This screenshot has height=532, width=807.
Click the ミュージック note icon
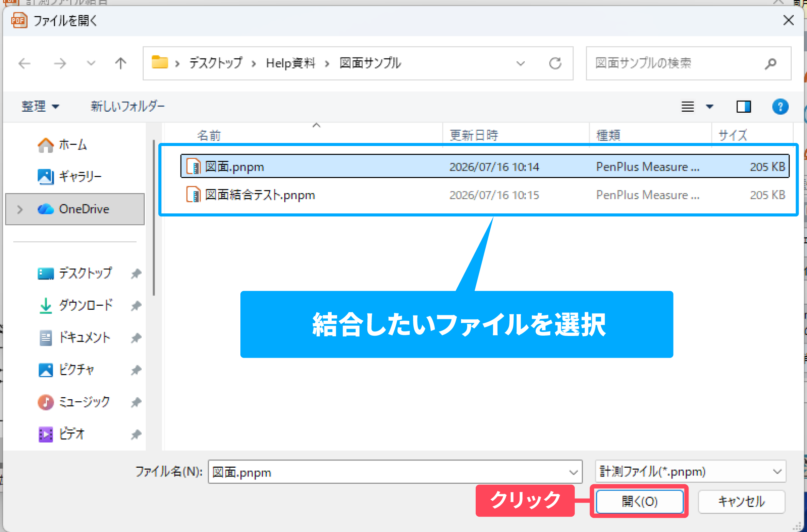point(46,402)
